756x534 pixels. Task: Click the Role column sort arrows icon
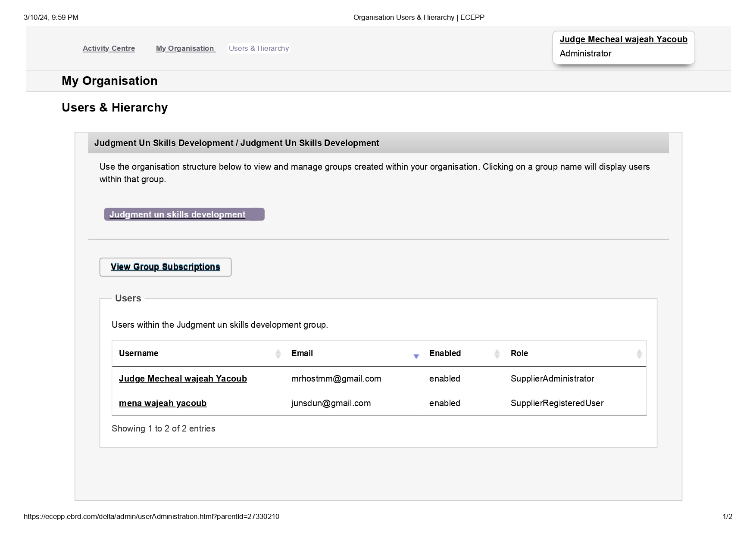639,354
